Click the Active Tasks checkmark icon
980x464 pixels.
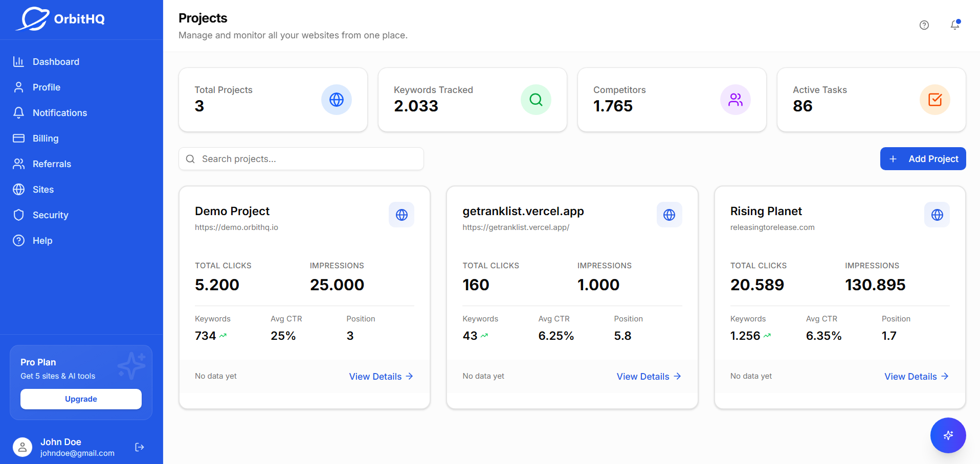[935, 100]
